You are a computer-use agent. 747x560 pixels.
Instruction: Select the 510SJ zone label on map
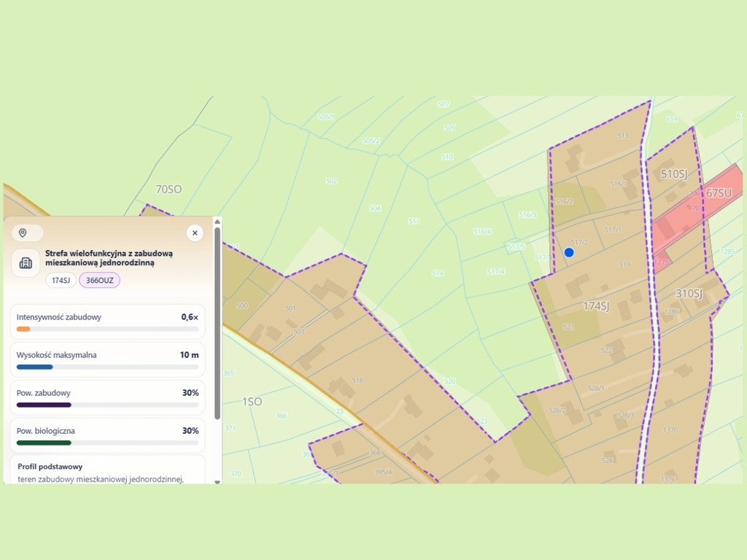(673, 174)
